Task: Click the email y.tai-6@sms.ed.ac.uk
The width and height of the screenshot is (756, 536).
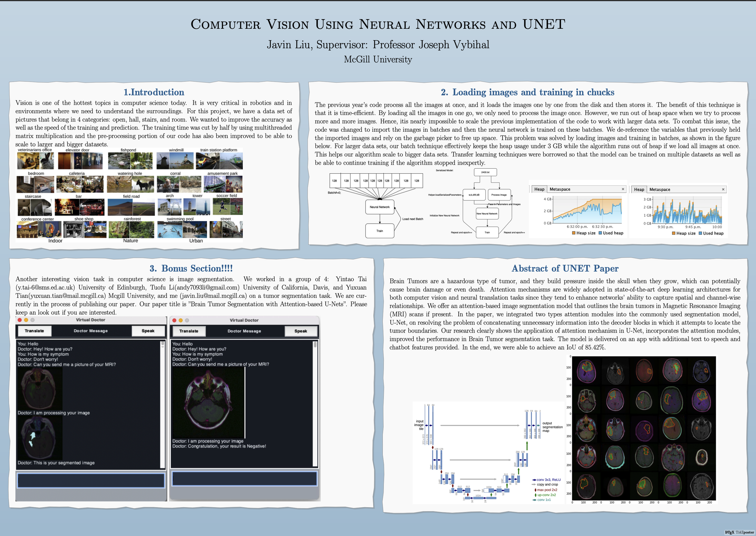Action: click(45, 288)
